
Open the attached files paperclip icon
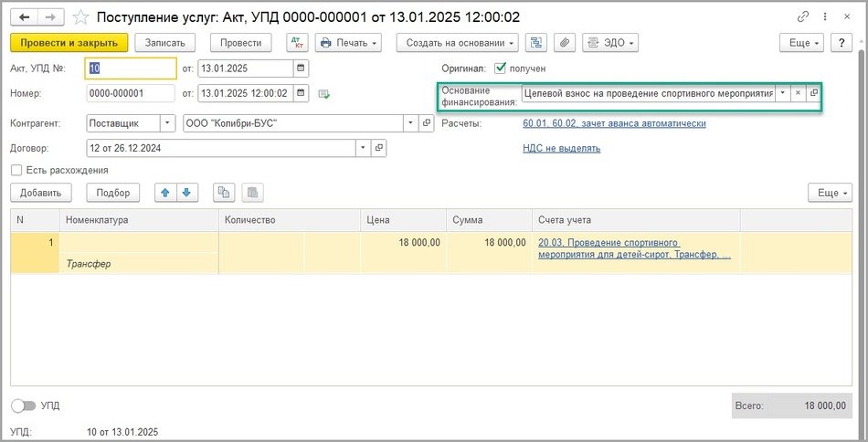click(x=564, y=43)
